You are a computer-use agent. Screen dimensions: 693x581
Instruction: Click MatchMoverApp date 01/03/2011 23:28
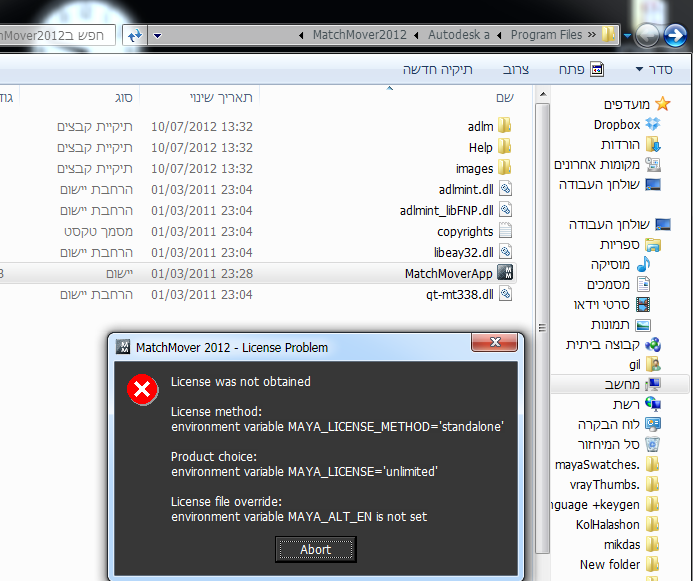[202, 273]
